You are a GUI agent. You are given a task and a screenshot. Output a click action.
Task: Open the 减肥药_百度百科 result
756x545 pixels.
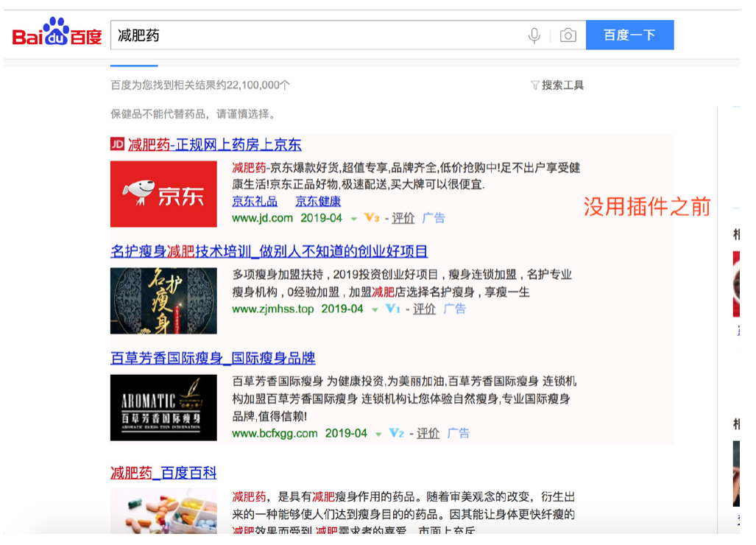[163, 473]
